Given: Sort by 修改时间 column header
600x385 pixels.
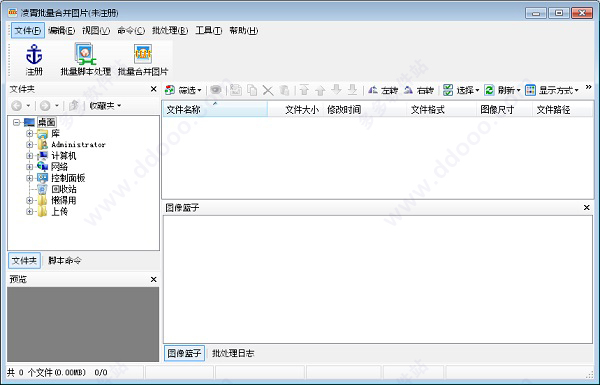Looking at the screenshot, I should coord(365,110).
